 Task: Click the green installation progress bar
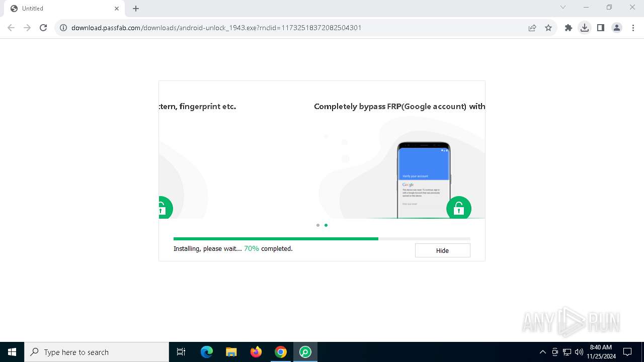tap(276, 239)
